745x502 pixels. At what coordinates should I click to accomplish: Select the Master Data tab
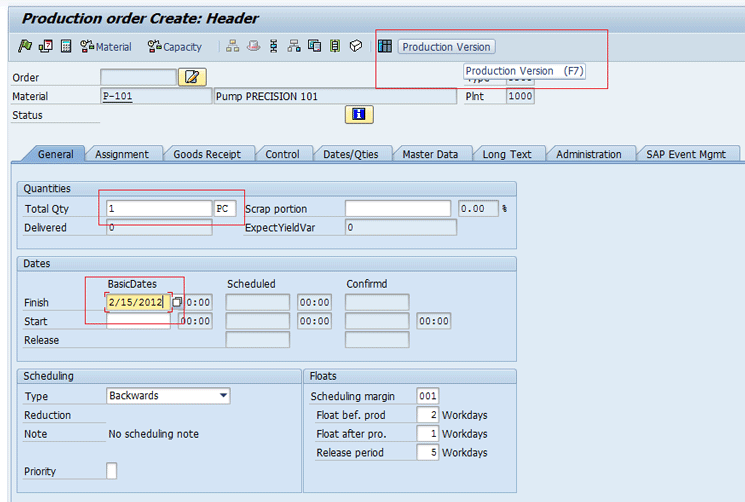(x=430, y=154)
